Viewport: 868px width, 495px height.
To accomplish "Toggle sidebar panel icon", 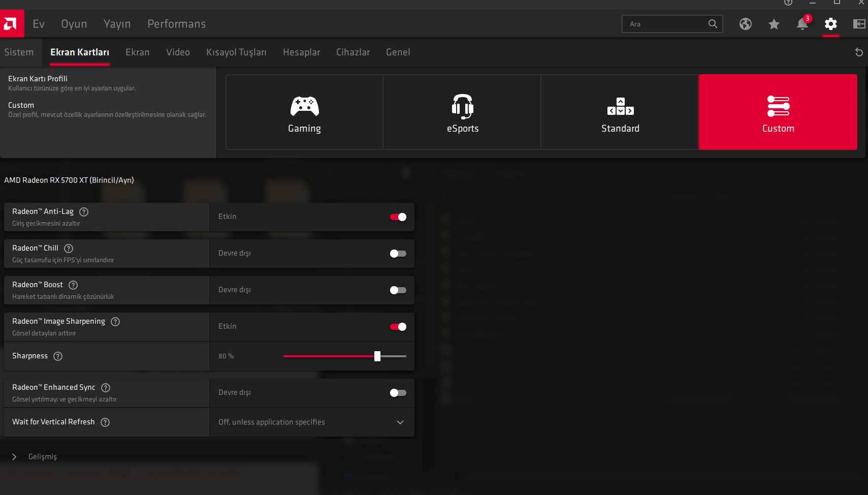I will 859,24.
